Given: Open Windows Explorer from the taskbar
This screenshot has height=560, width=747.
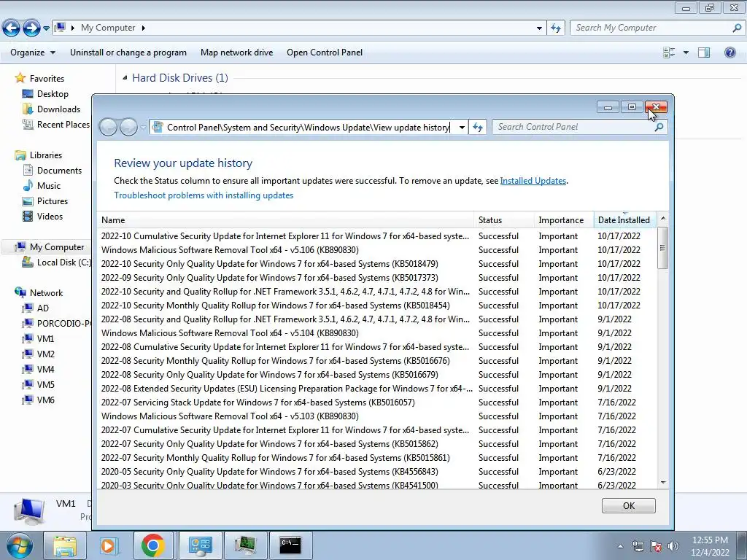Looking at the screenshot, I should point(65,545).
